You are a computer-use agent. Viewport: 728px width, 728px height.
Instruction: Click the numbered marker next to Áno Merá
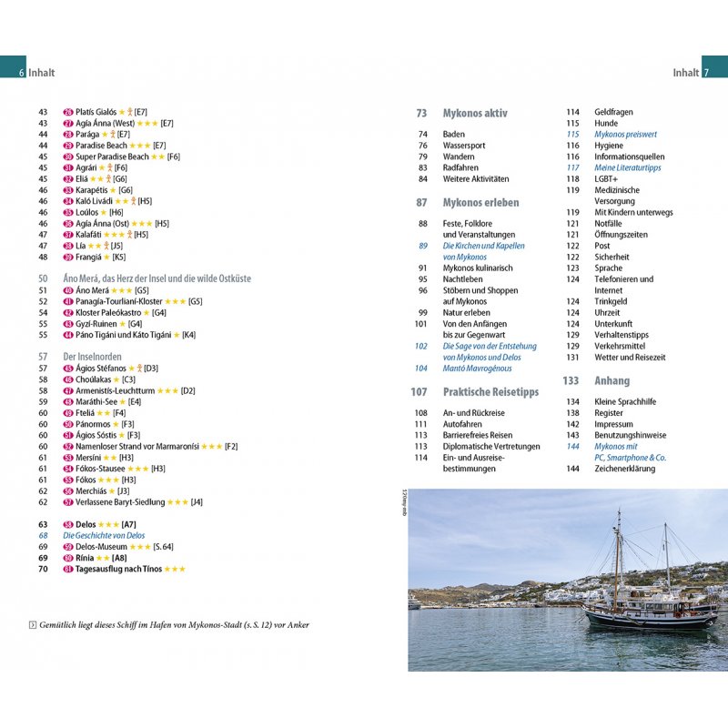(x=68, y=290)
